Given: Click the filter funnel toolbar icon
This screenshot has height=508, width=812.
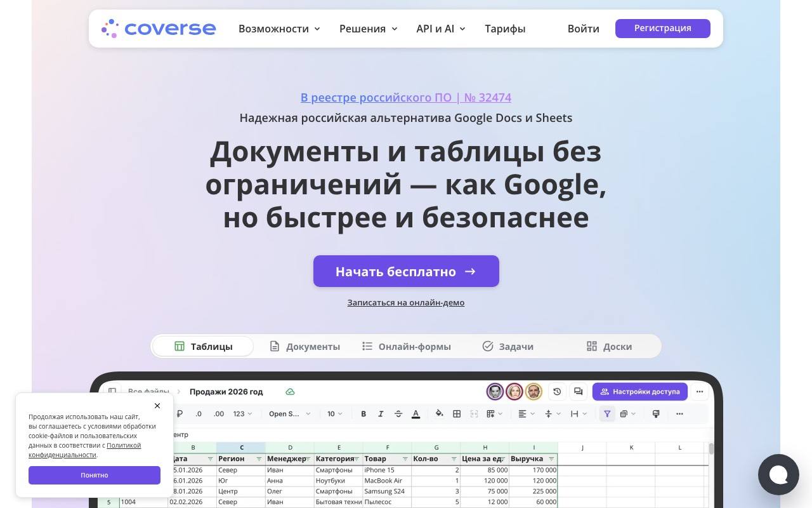Looking at the screenshot, I should (x=607, y=414).
